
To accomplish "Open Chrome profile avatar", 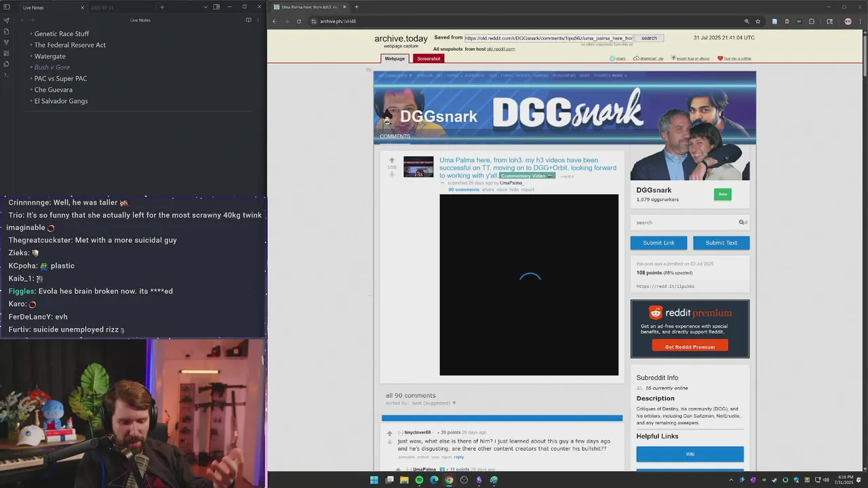I will coord(848,21).
